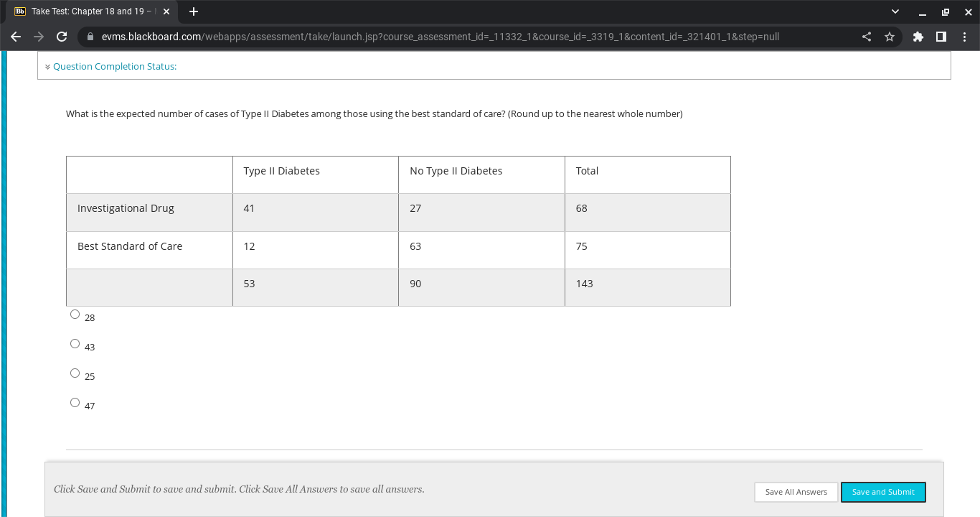Open the side panel icon
The image size is (980, 517).
point(941,37)
